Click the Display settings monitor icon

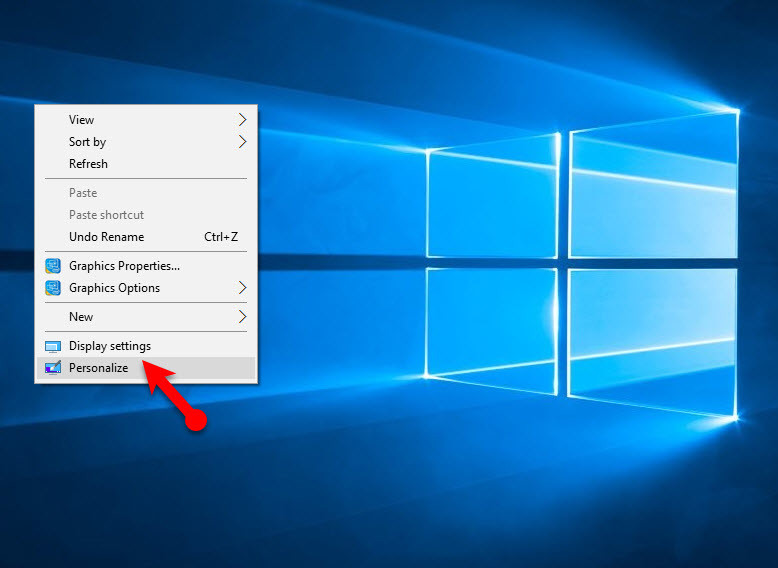[53, 346]
